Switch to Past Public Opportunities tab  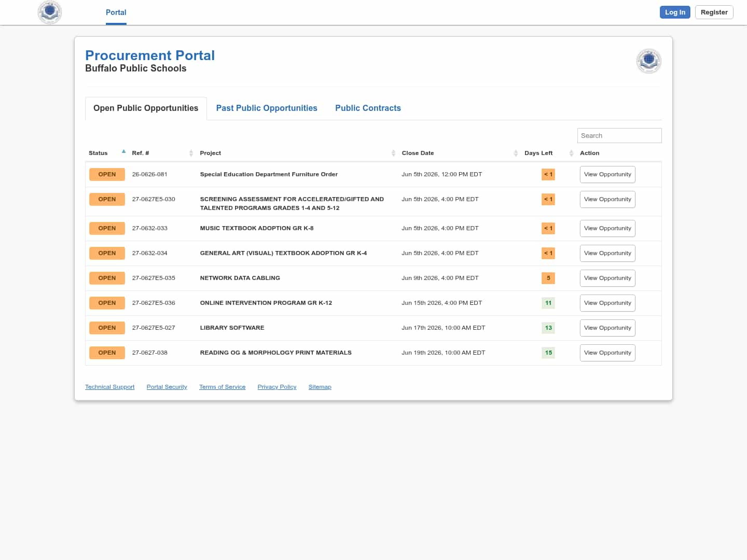[x=267, y=108]
